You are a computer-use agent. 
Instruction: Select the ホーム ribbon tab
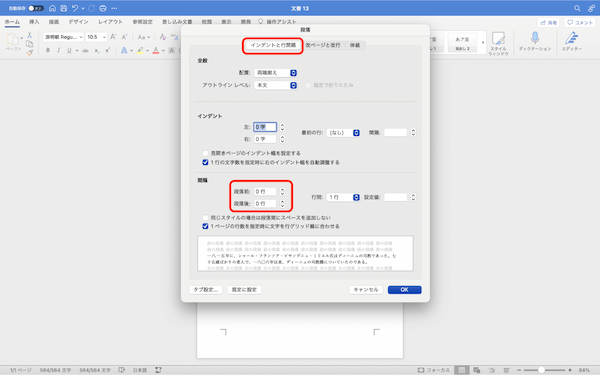pyautogui.click(x=12, y=22)
